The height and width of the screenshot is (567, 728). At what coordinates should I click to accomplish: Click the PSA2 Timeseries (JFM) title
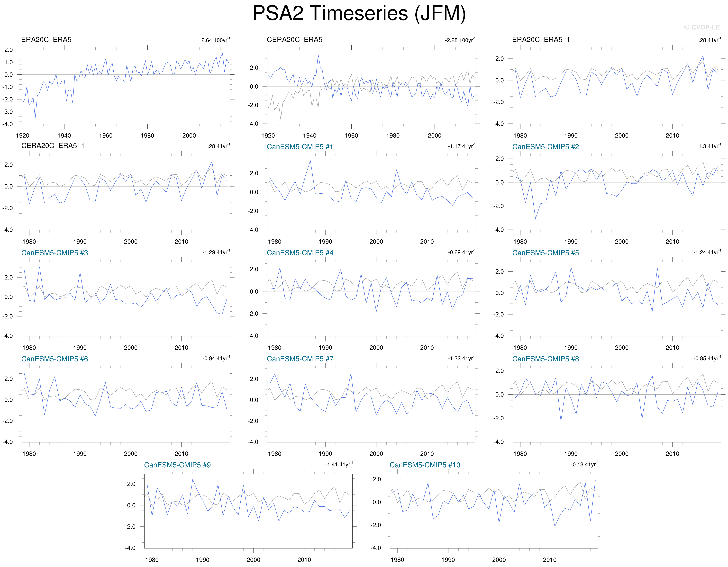(x=359, y=13)
